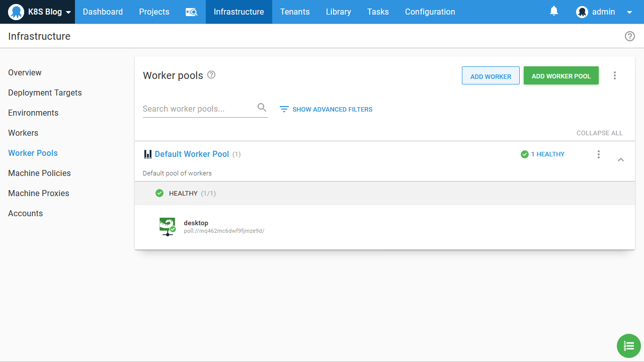Click the search icon in top navigation
Viewport: 644px width, 362px height.
tap(191, 12)
